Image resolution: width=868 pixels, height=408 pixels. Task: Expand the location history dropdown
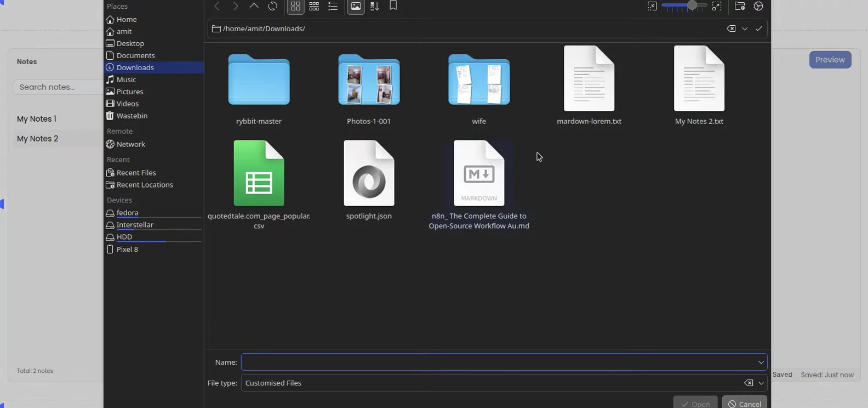click(x=745, y=29)
